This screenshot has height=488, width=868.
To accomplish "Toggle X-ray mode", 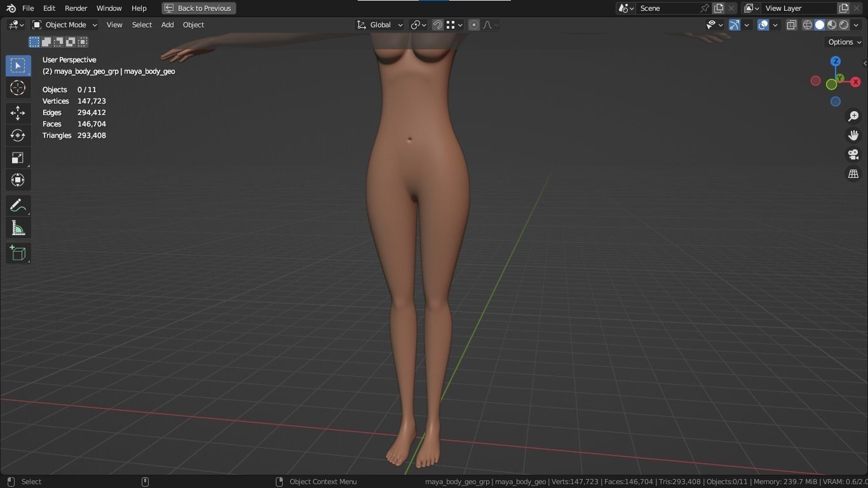I will [791, 25].
